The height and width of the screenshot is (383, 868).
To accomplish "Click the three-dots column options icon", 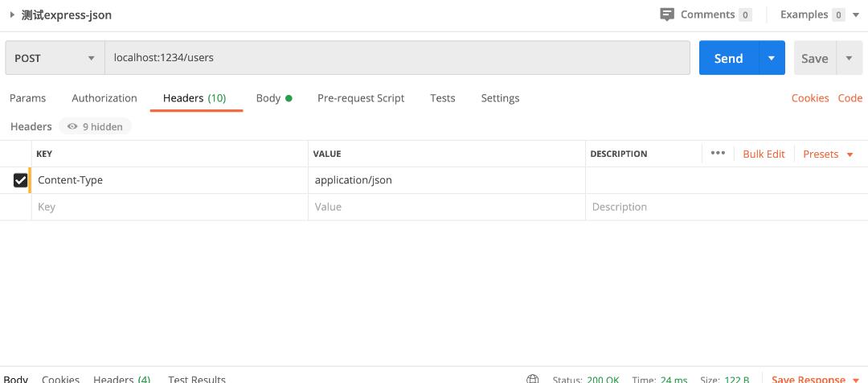I will tap(718, 153).
